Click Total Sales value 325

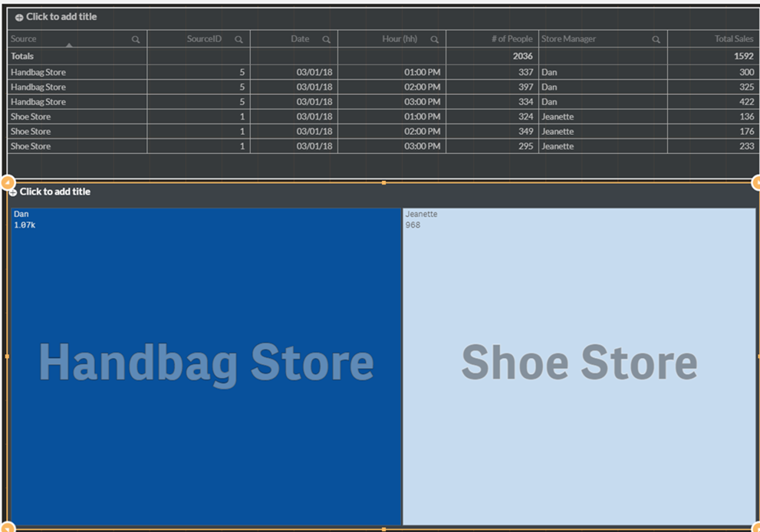pyautogui.click(x=746, y=87)
